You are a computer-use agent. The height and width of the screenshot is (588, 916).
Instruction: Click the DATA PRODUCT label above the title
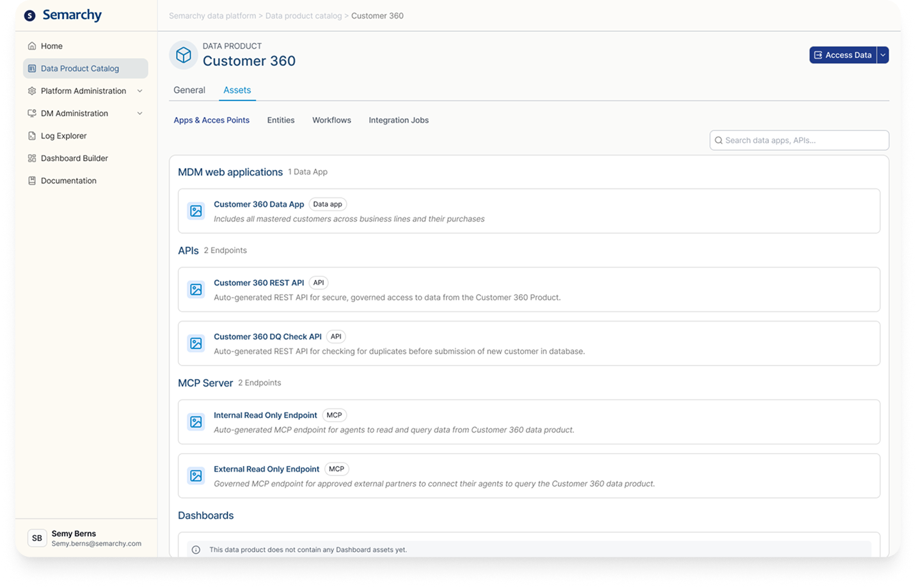tap(232, 46)
